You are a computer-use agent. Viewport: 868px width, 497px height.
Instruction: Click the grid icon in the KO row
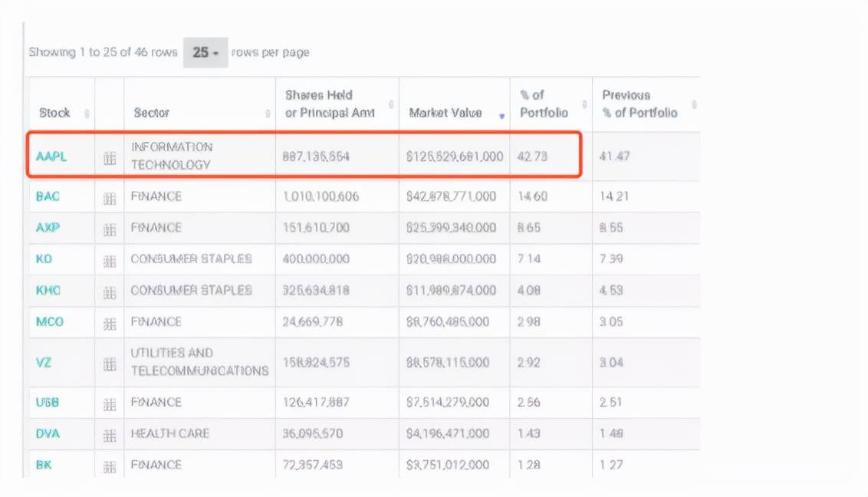[110, 261]
